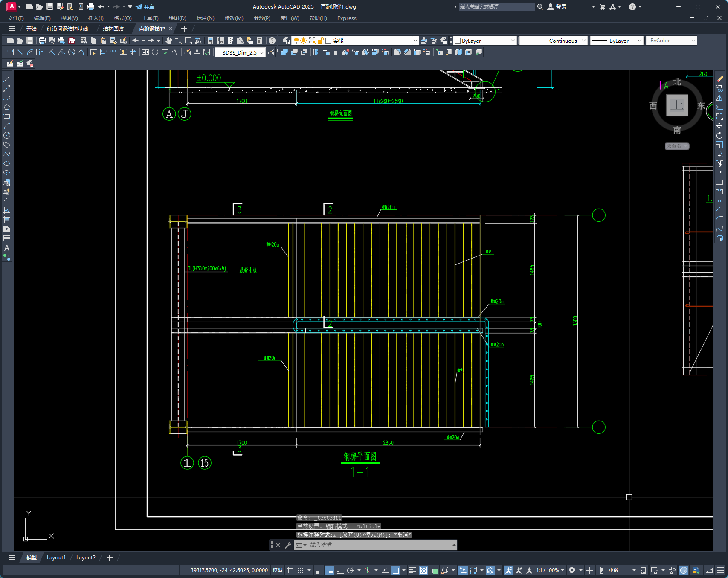This screenshot has width=728, height=578.
Task: Select the Hatch tool in draw toolbar
Action: [7, 210]
